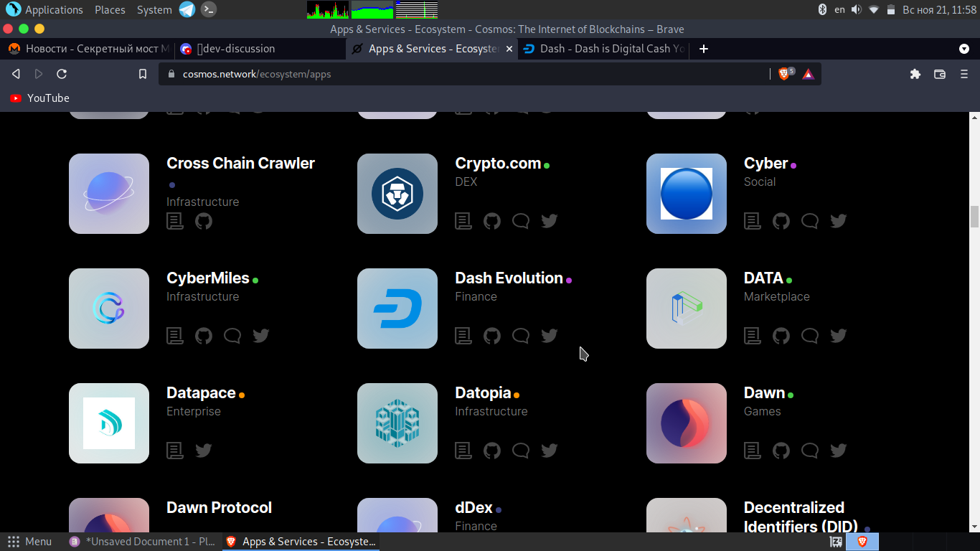Open Dash Evolution title link
The image size is (980, 551).
[x=509, y=278]
